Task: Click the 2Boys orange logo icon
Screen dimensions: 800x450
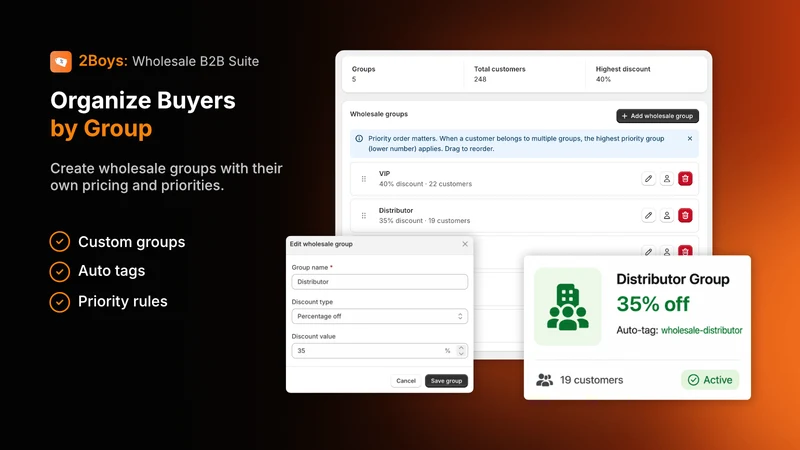Action: (61, 62)
